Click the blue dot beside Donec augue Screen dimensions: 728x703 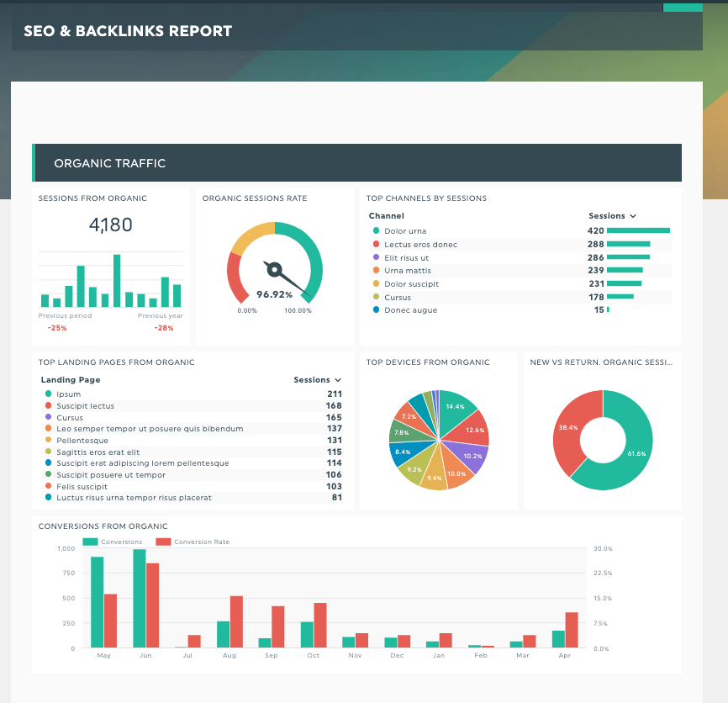[x=376, y=310]
